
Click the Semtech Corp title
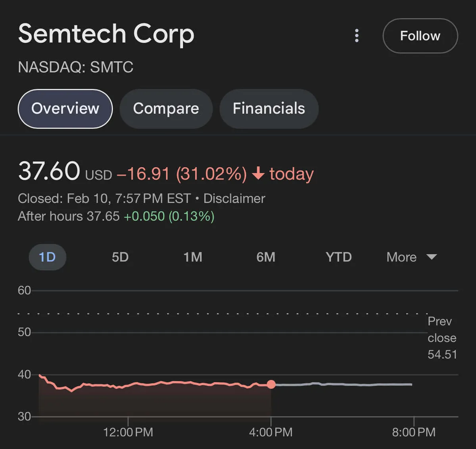click(x=106, y=34)
